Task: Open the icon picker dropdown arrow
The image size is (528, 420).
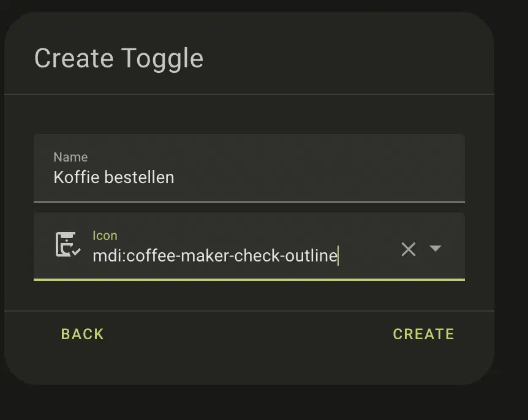Action: coord(436,249)
